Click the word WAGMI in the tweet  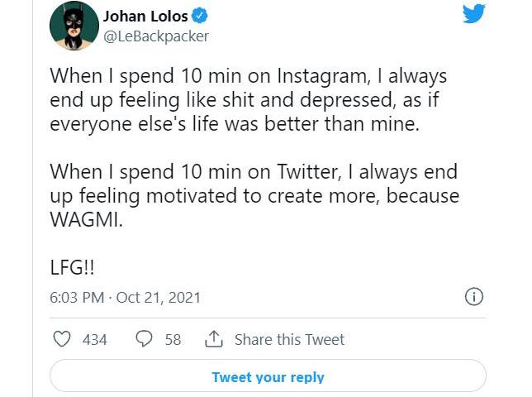click(85, 221)
